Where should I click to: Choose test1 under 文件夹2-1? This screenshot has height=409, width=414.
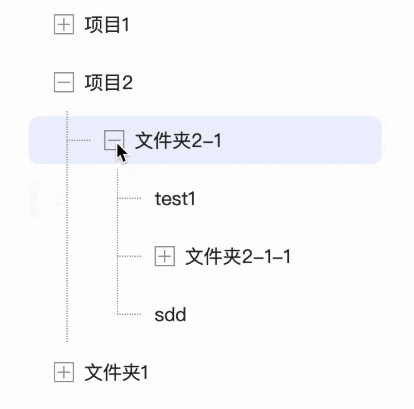click(175, 199)
